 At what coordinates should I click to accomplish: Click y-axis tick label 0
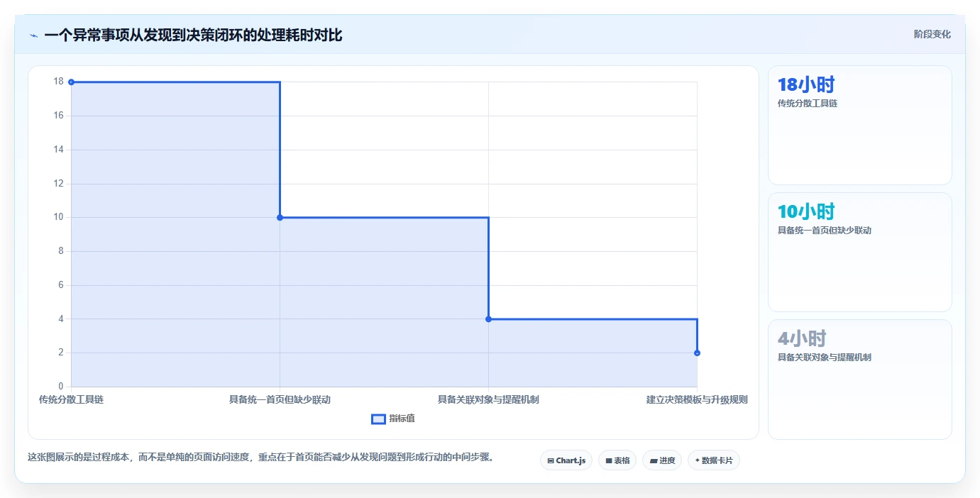60,387
